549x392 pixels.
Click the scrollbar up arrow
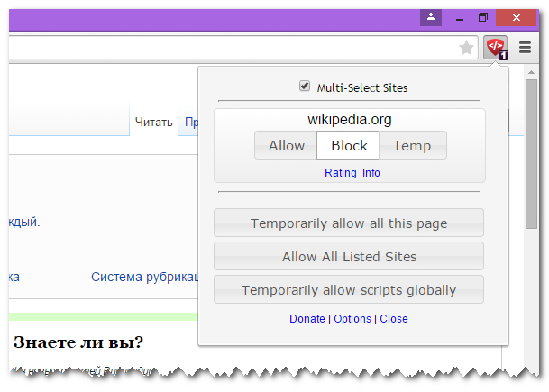[531, 72]
